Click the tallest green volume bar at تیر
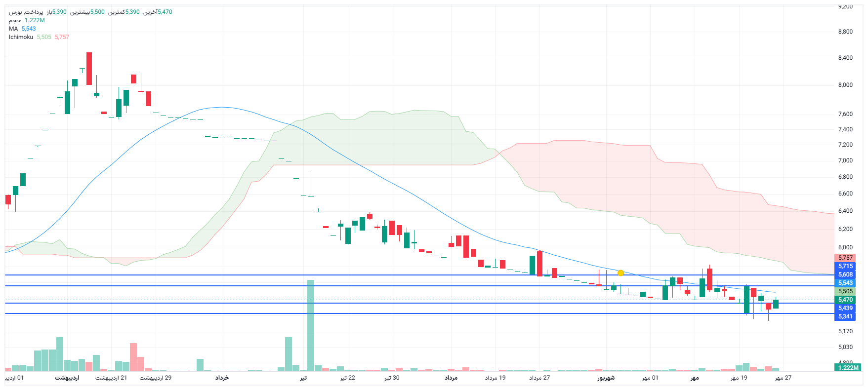This screenshot has width=868, height=390. [311, 326]
